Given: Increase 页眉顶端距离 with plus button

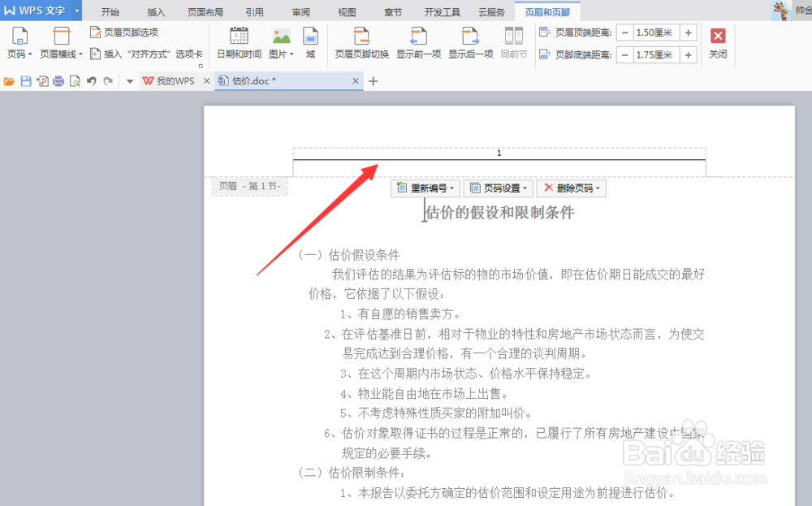Looking at the screenshot, I should 689,32.
